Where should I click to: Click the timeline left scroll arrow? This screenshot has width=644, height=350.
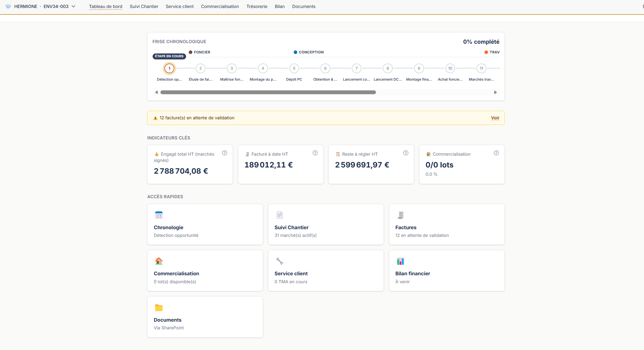[156, 92]
